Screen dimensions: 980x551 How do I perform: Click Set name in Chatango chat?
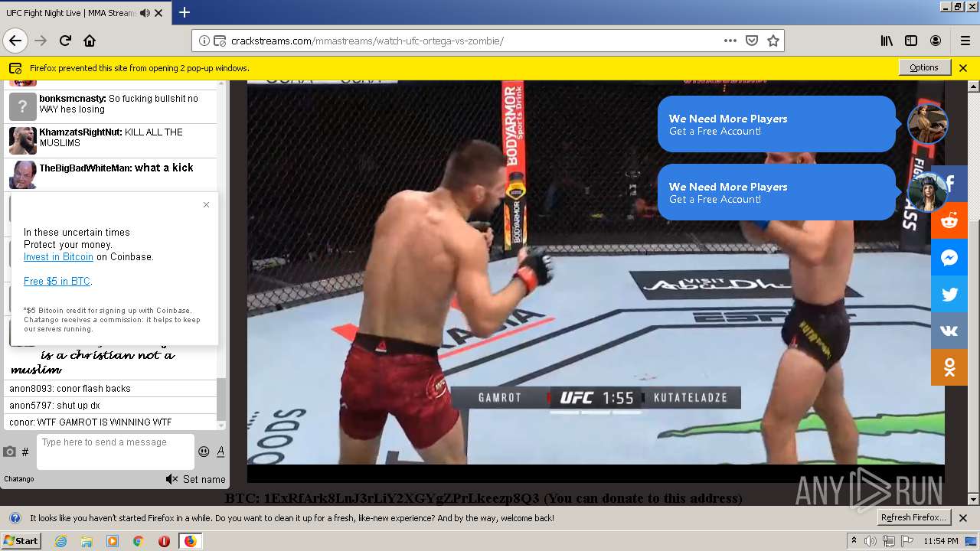[x=204, y=479]
